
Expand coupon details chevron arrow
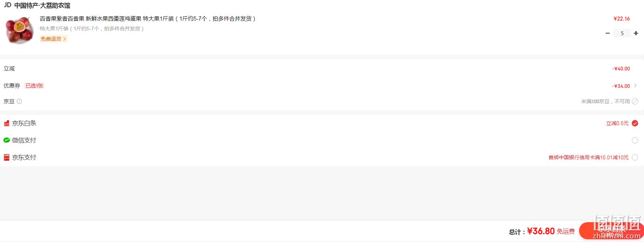coord(635,85)
